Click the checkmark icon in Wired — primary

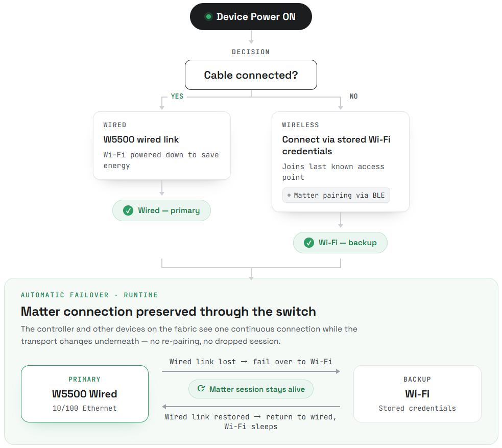(x=128, y=210)
